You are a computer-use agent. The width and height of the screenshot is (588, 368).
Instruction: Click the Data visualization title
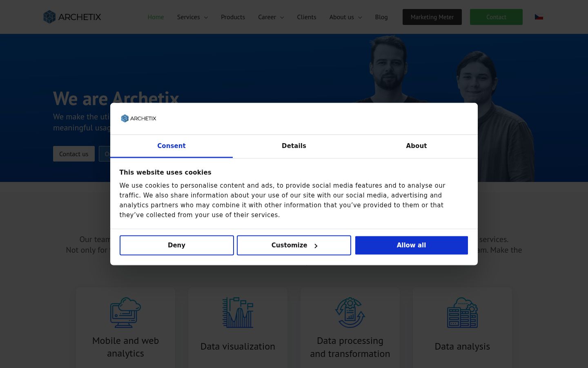[238, 346]
